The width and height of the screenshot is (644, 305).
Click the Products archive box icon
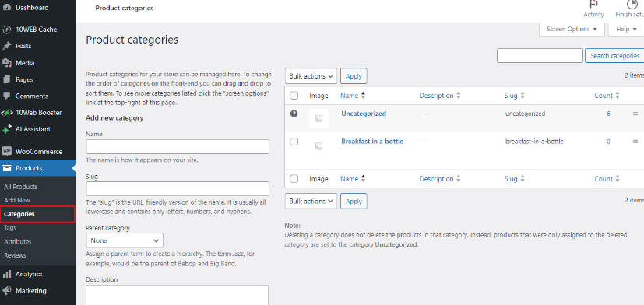(6, 168)
